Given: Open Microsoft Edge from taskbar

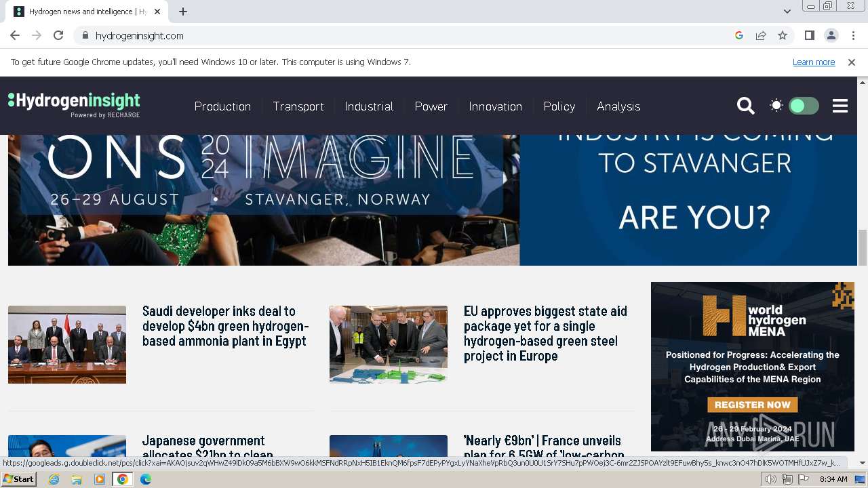Looking at the screenshot, I should point(146,479).
